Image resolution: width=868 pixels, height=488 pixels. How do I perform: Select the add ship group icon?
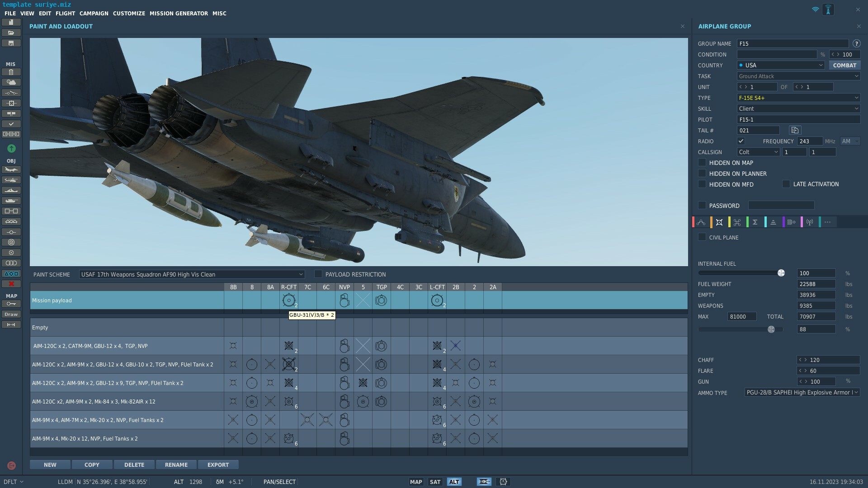pos(11,191)
